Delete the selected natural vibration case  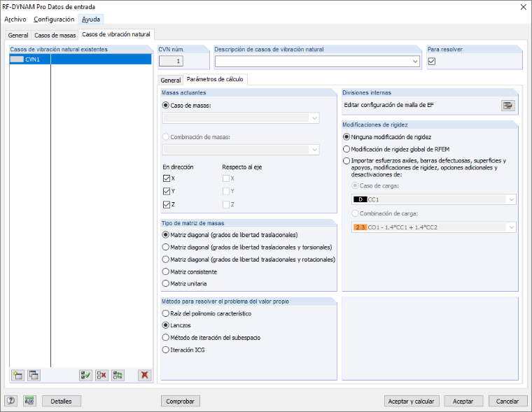tap(144, 376)
